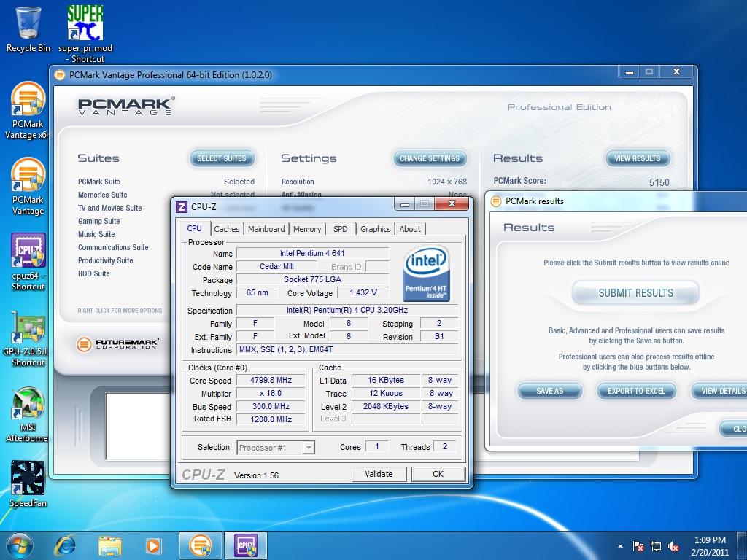Image resolution: width=747 pixels, height=560 pixels.
Task: Click the PCMark Score value 5150
Action: (659, 182)
